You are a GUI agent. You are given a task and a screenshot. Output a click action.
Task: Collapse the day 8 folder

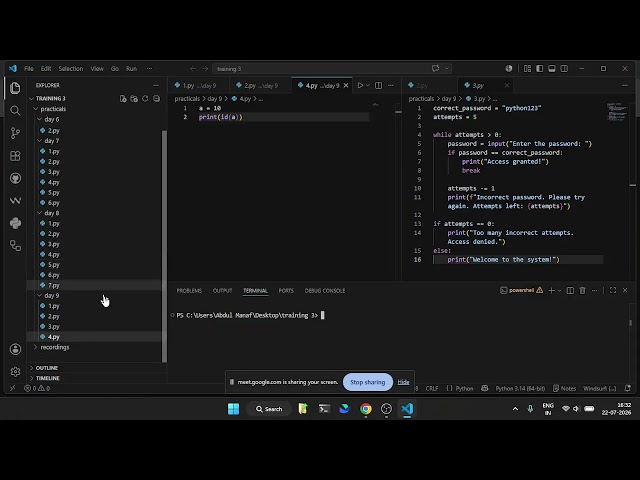(x=40, y=213)
